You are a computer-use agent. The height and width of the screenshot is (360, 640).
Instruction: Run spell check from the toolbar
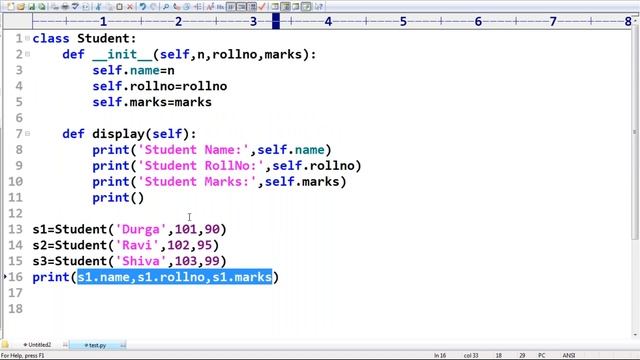(x=75, y=7)
